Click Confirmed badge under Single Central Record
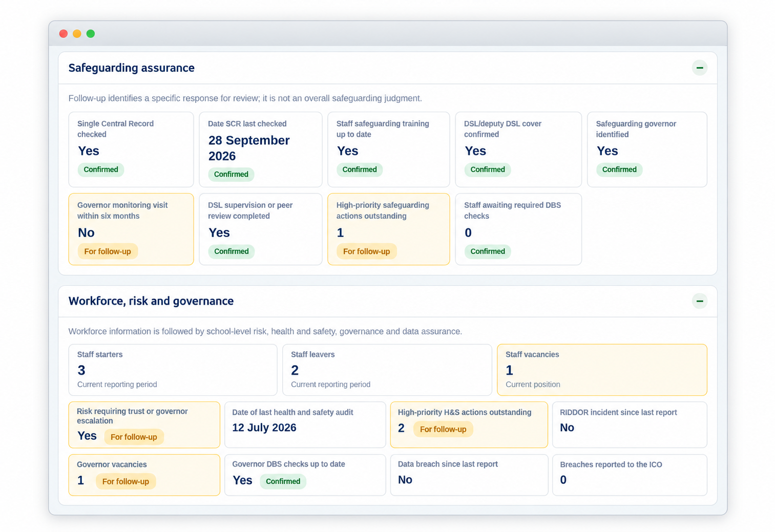Image resolution: width=775 pixels, height=532 pixels. tap(100, 169)
